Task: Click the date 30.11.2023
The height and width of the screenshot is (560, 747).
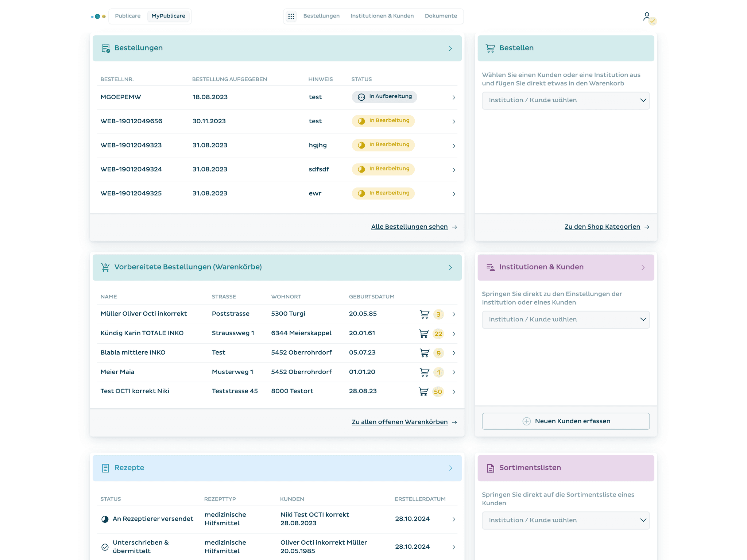Action: 209,121
